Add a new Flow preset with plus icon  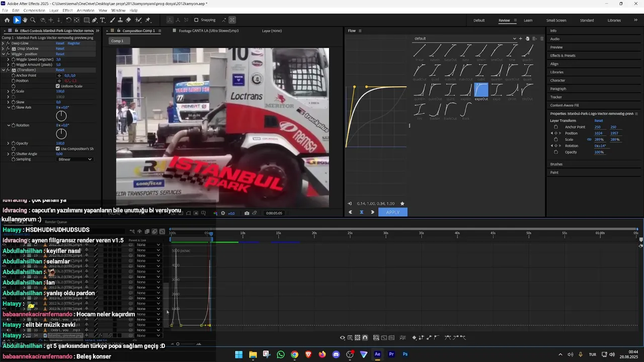coord(521,39)
